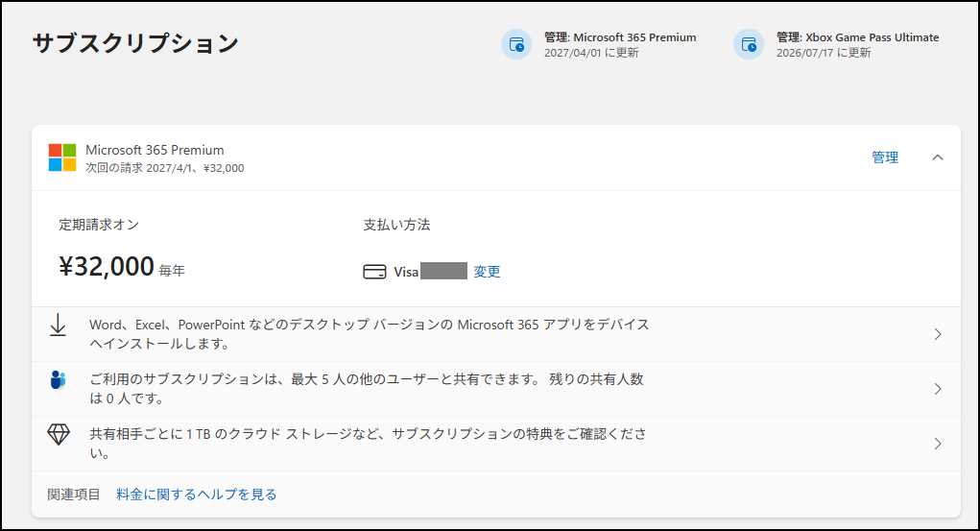Click the ¥32,000 annual price

pyautogui.click(x=107, y=267)
